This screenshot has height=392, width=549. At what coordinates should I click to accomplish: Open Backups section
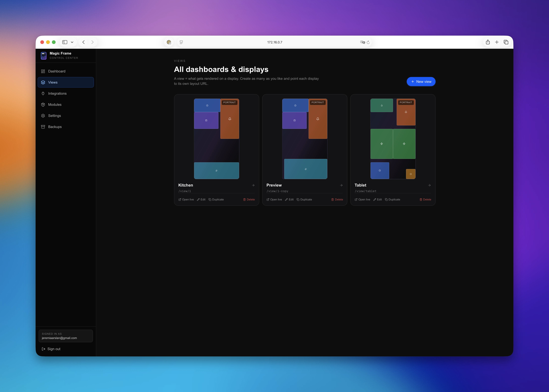66,127
